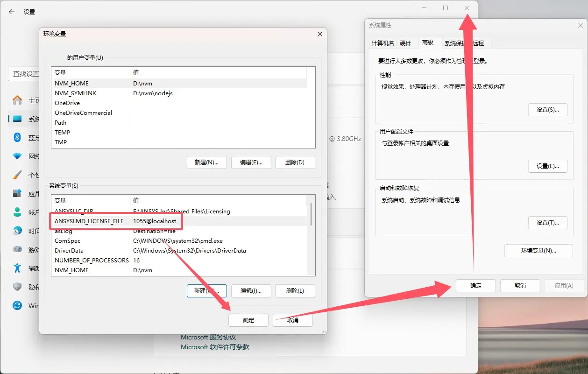
Task: Click the 查找设置 search field
Action: click(x=24, y=74)
